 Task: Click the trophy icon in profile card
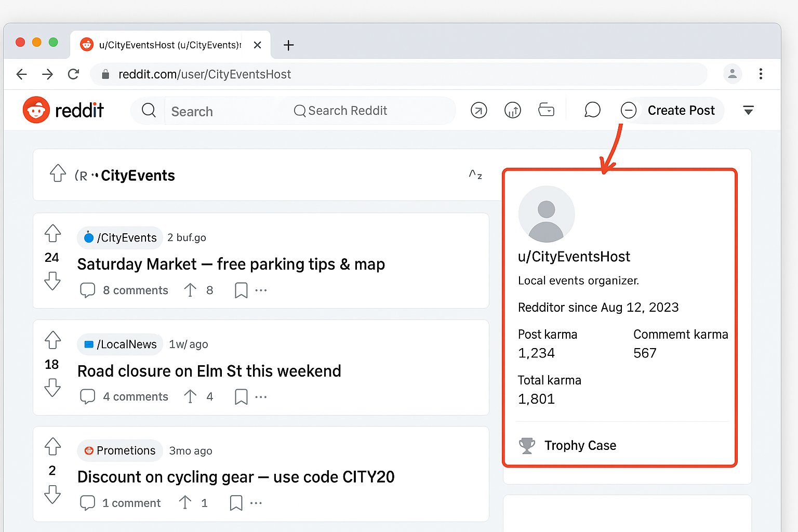coord(527,446)
